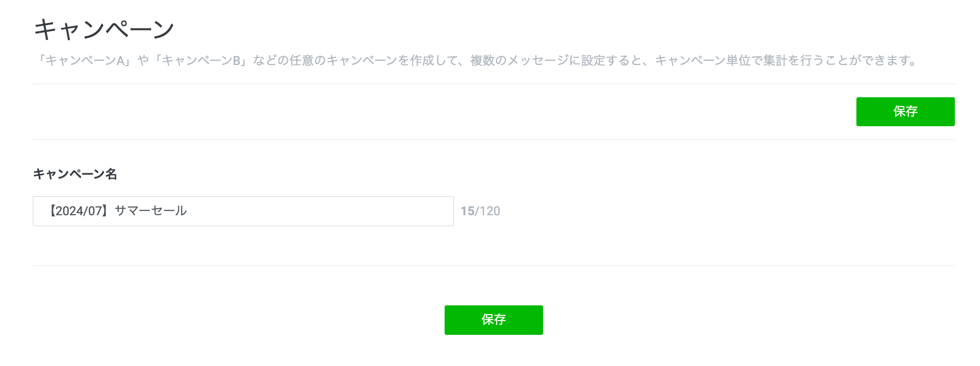Screen dimensions: 980x366
Task: Click the 15/120 character counter
Action: (480, 211)
